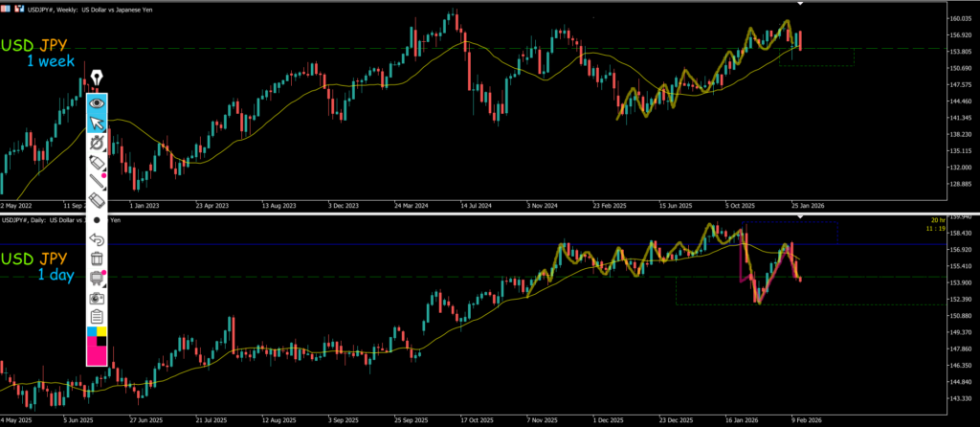The image size is (980, 427).
Task: Click the black dot brush size selector
Action: 97,219
